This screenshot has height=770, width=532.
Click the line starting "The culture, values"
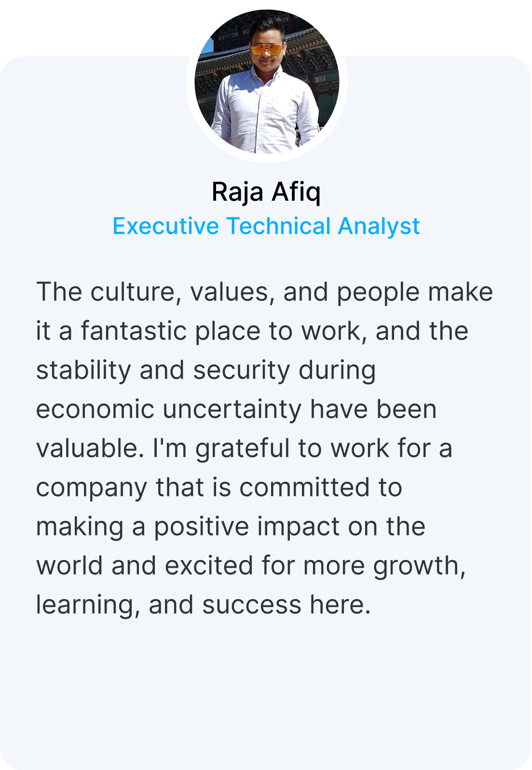tap(265, 293)
